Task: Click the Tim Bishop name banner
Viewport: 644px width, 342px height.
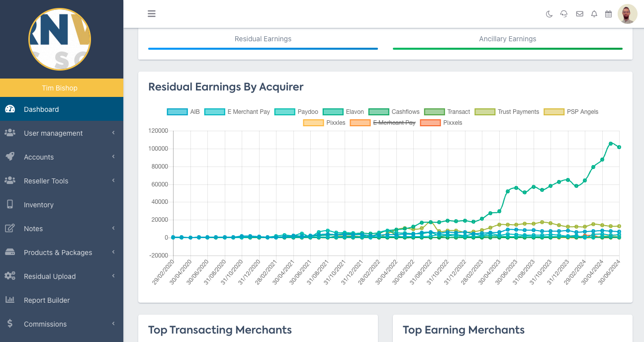Action: click(60, 88)
